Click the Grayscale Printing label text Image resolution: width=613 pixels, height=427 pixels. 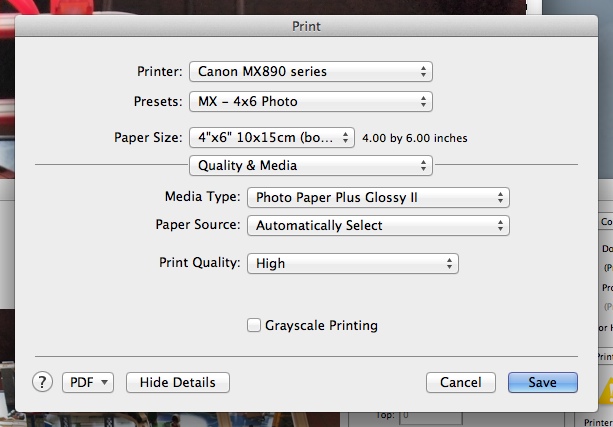[x=322, y=325]
